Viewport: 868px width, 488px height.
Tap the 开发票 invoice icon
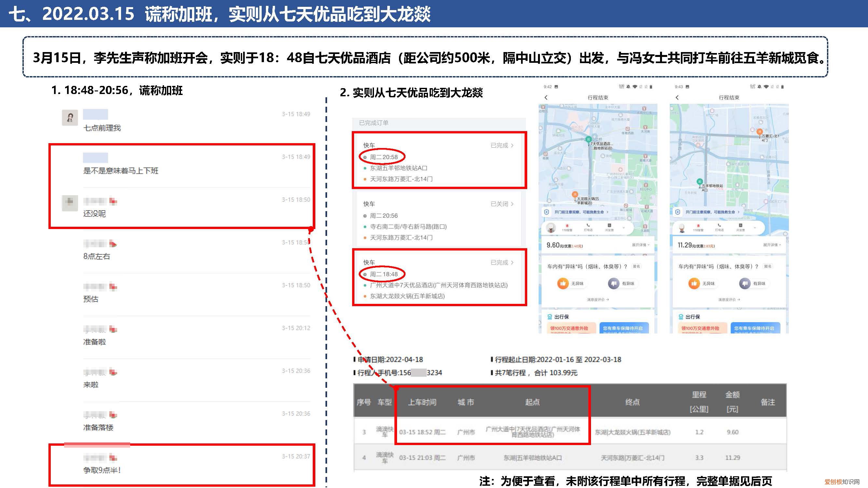pos(610,226)
